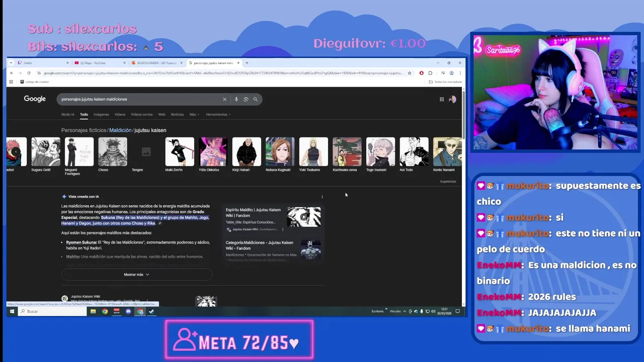Open a new browser tab
This screenshot has width=644, height=362.
247,63
